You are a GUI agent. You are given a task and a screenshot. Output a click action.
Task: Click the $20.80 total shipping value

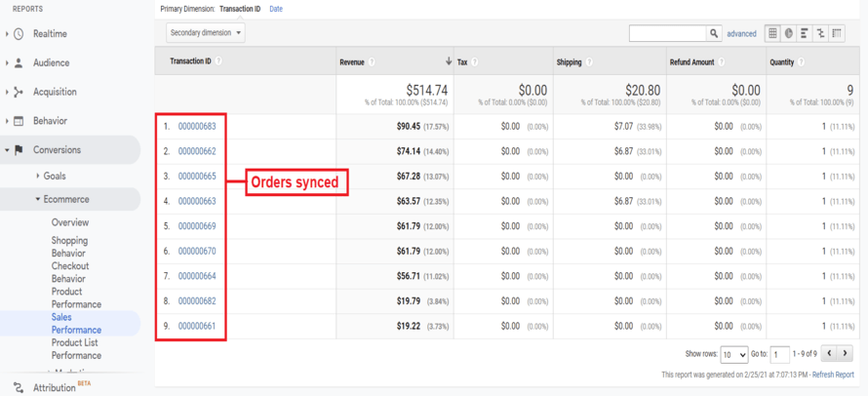pos(642,91)
